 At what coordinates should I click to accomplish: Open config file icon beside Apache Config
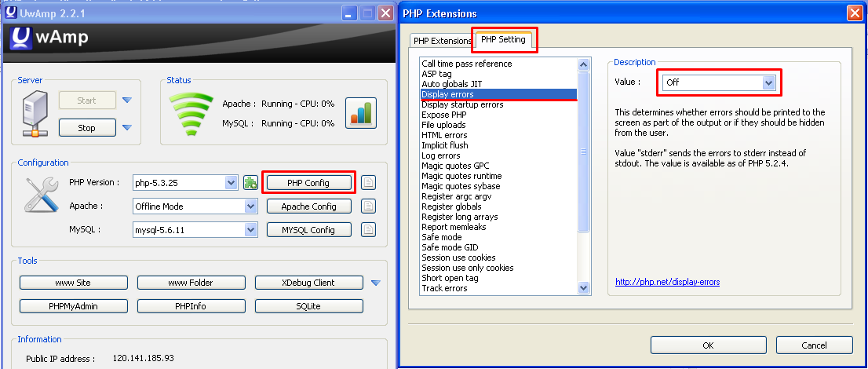pos(369,206)
